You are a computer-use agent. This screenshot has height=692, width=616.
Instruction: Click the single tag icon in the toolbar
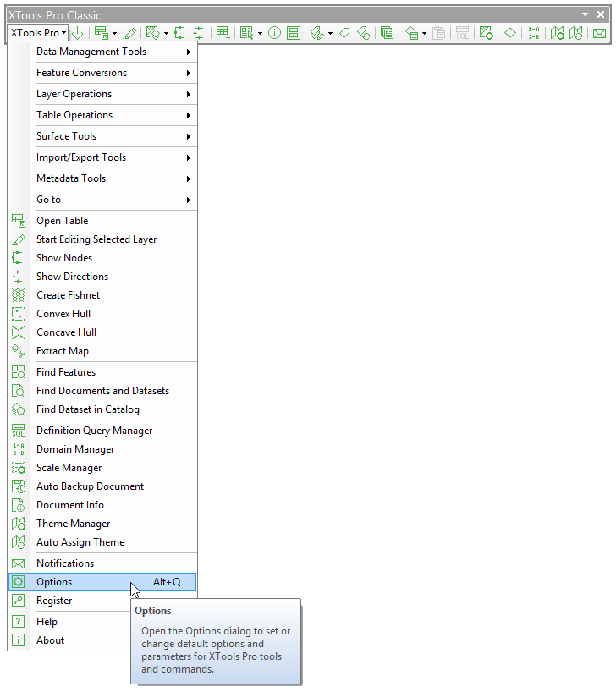pyautogui.click(x=344, y=33)
